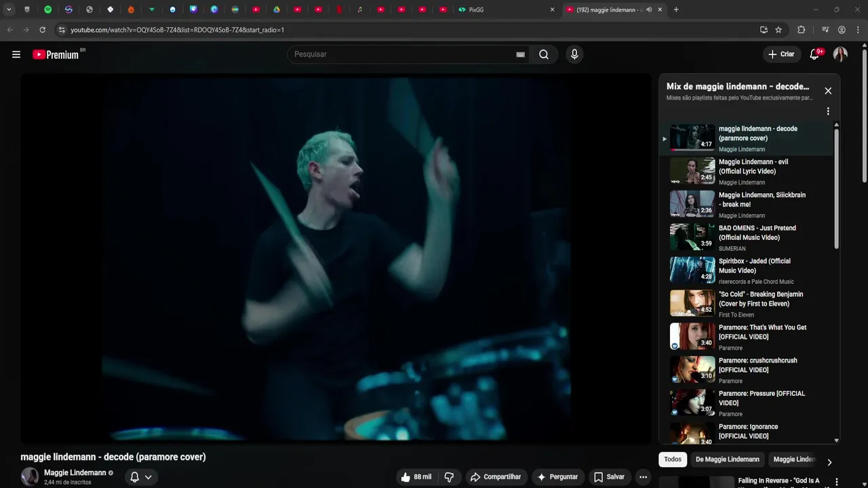
Task: Open subscription notification bell dropdown
Action: pyautogui.click(x=141, y=477)
